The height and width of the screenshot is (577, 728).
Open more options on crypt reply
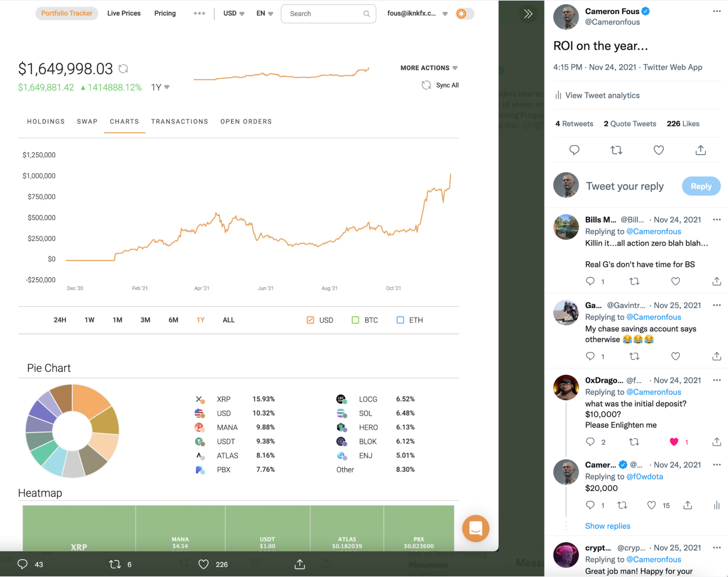coord(716,548)
